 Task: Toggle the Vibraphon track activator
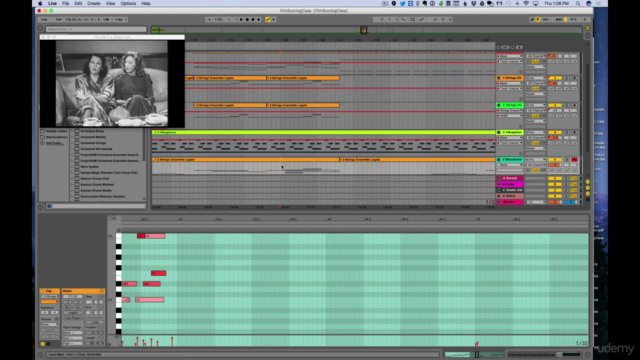[x=555, y=132]
